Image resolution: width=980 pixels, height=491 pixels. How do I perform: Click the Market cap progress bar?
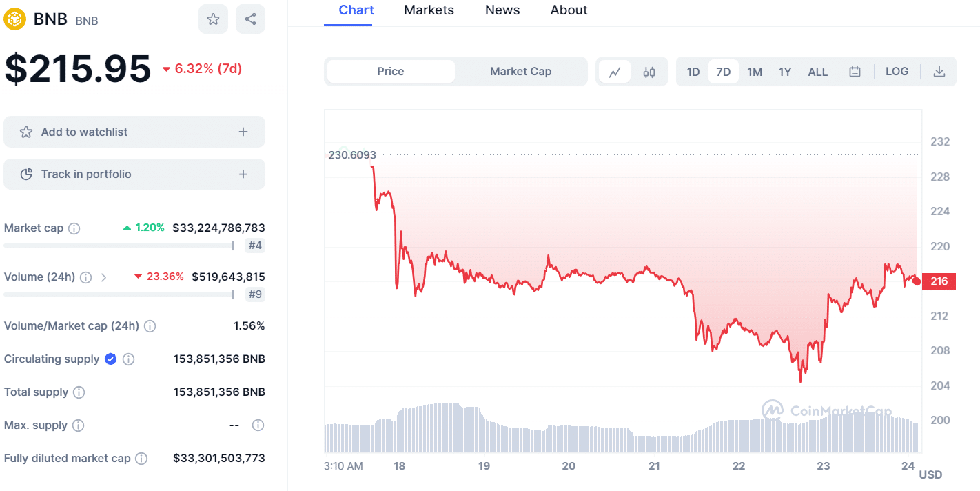coord(119,245)
